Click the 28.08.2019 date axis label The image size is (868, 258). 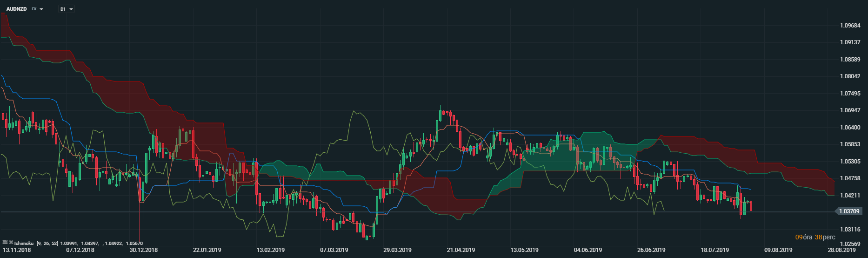coord(841,250)
